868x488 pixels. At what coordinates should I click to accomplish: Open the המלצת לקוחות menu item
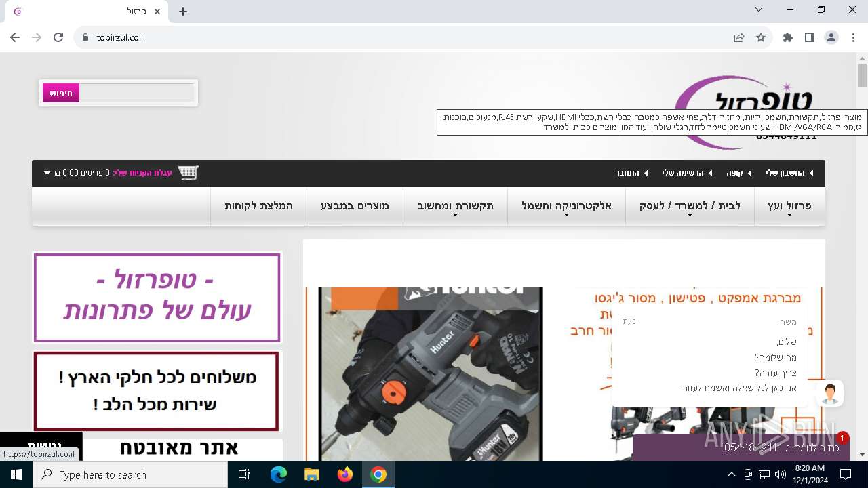[x=258, y=206]
